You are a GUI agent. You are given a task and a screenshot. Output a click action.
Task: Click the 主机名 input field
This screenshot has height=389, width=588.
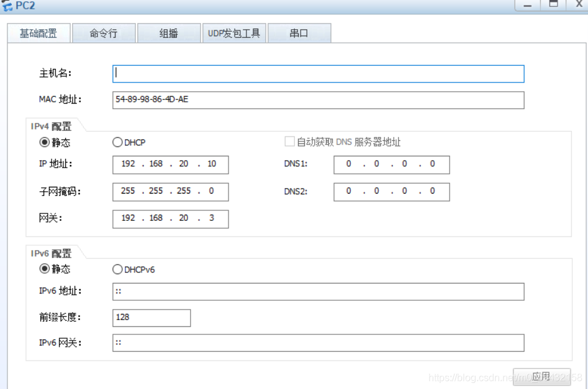point(319,74)
